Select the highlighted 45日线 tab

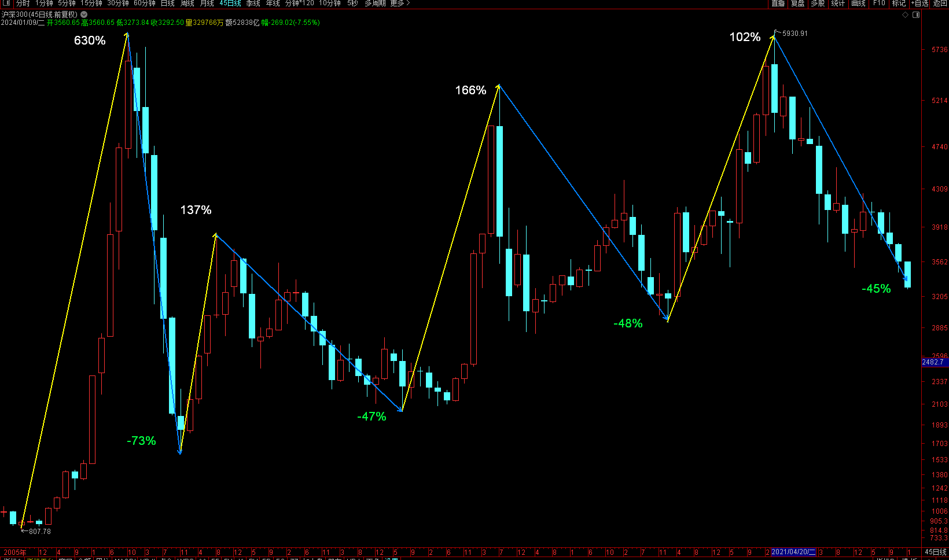pyautogui.click(x=230, y=3)
